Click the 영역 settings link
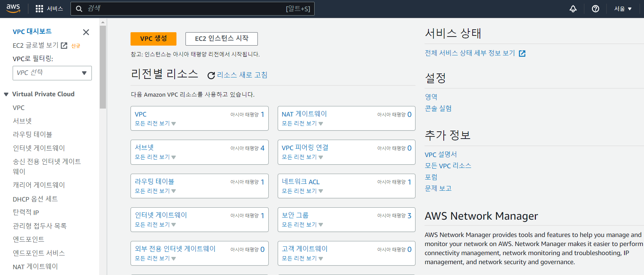Viewport: 644px width, 275px height. tap(431, 97)
